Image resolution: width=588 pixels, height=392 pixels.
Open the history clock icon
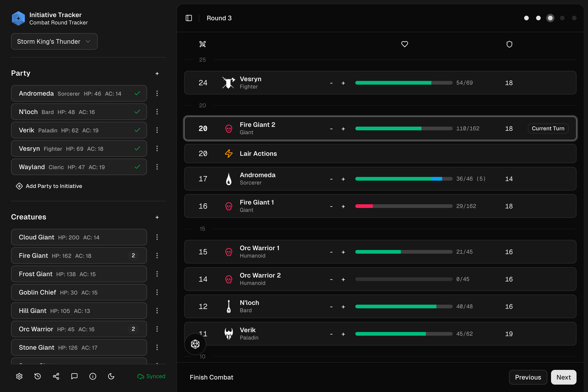click(38, 376)
